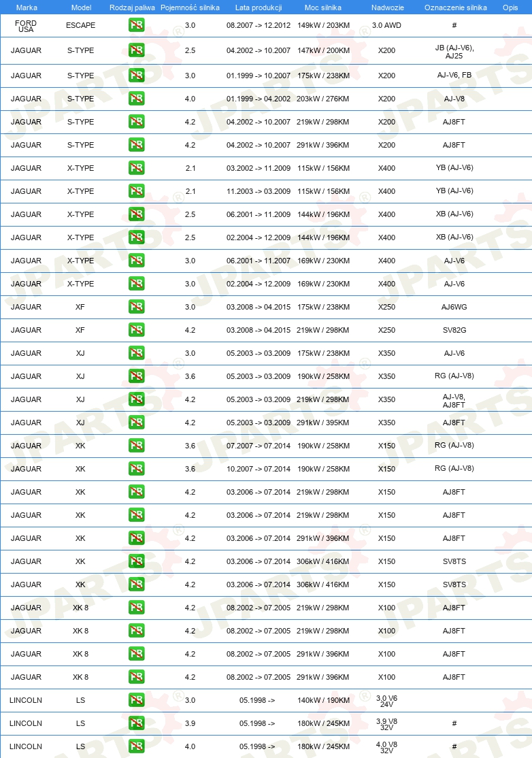Select the 07.2007 -> 07.2014 production cell
Screen dimensions: 532x758
click(x=259, y=446)
